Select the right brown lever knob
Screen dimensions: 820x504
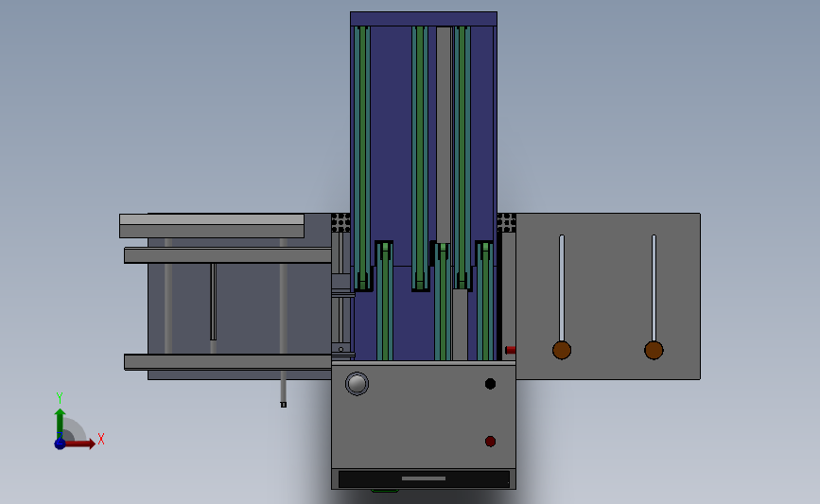654,350
